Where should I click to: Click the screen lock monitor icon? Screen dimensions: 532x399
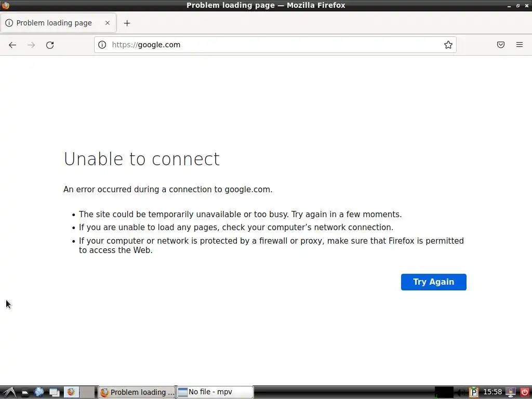[x=511, y=393]
